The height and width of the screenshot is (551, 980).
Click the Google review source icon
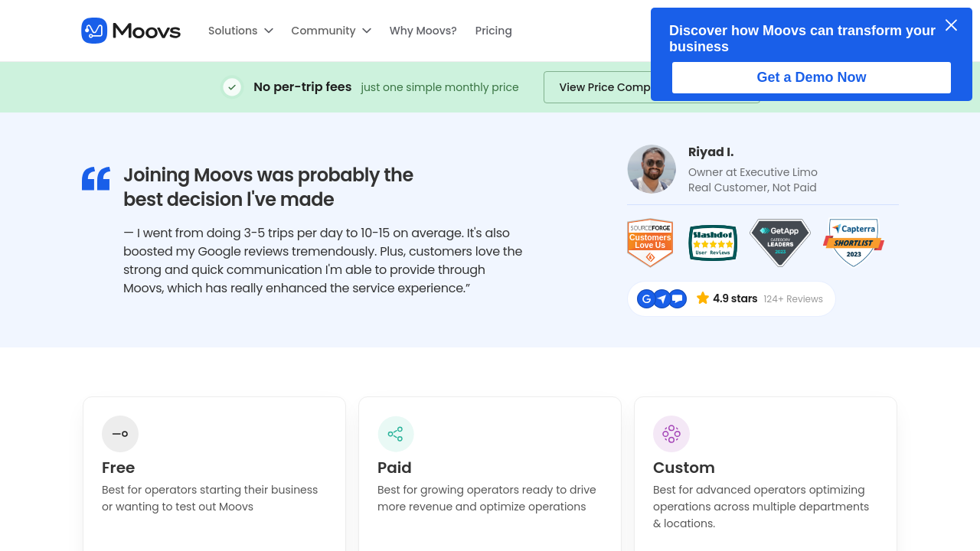point(646,299)
